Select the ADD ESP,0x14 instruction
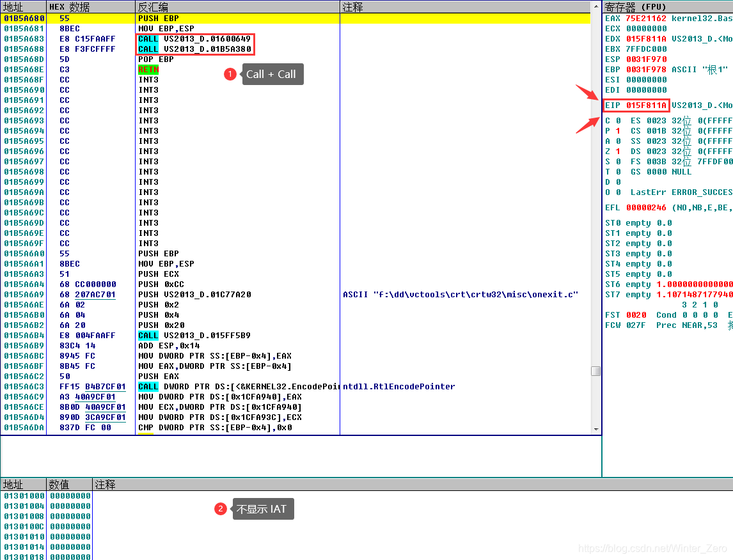The width and height of the screenshot is (733, 560). [169, 346]
